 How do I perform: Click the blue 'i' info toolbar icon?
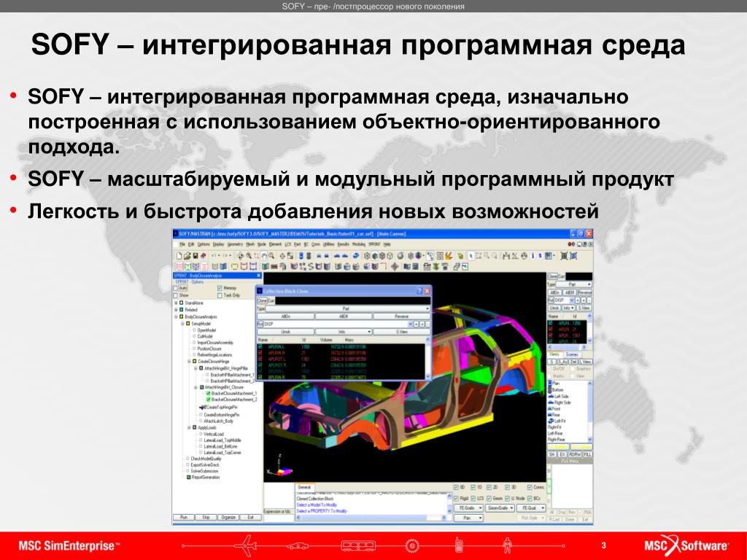533,256
